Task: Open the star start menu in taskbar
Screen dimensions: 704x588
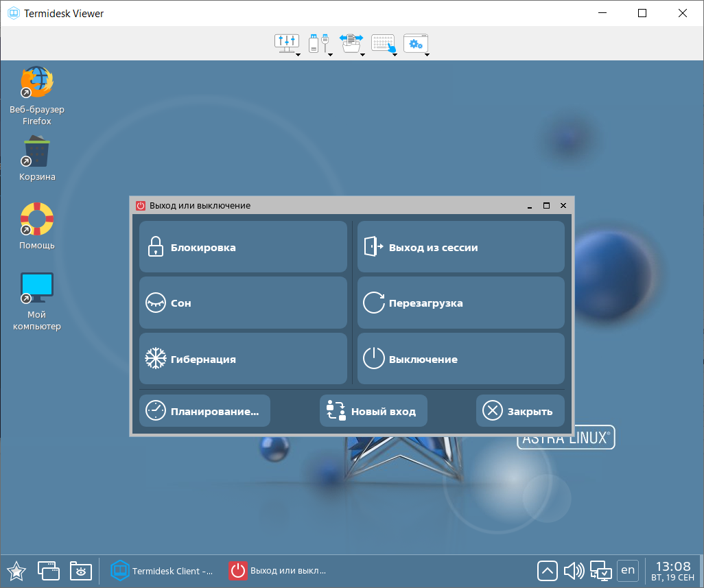Action: point(16,571)
